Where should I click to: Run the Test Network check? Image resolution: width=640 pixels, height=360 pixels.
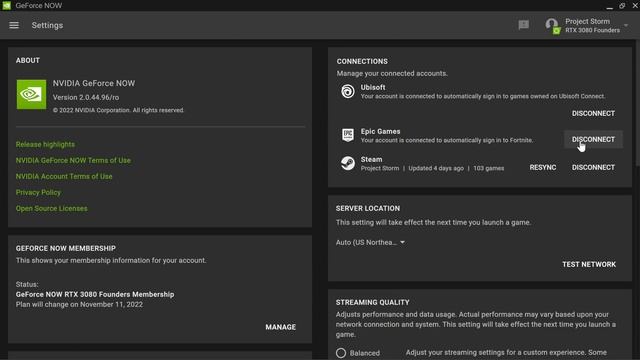click(589, 264)
